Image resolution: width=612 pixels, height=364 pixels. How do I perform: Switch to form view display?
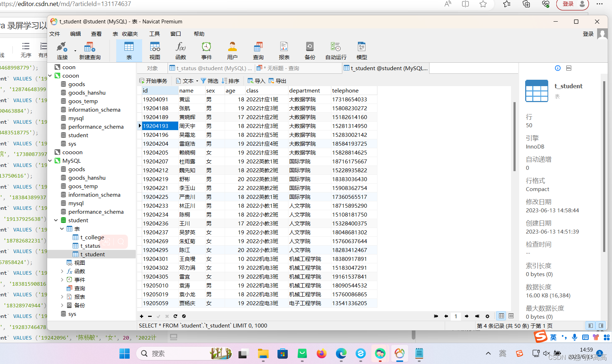tap(511, 316)
